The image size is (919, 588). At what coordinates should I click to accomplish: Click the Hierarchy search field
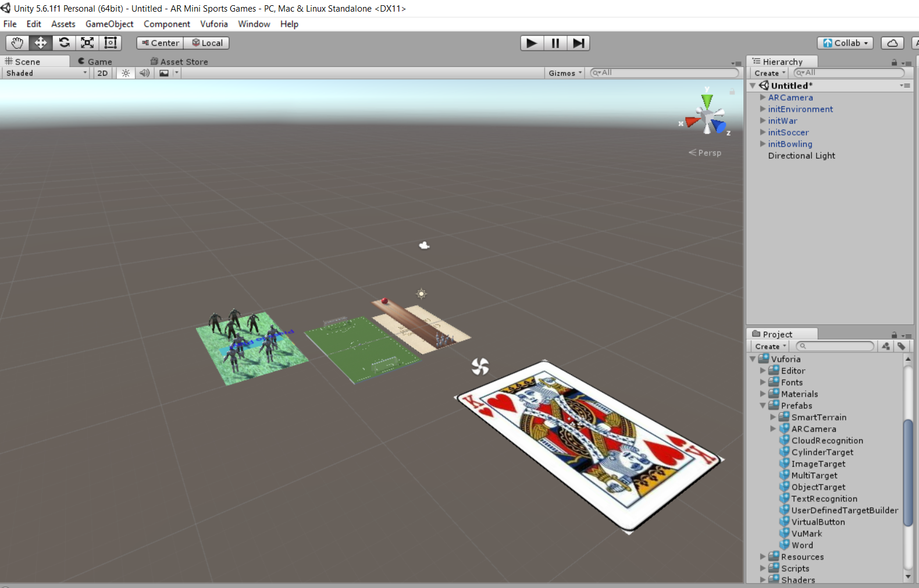click(x=849, y=73)
